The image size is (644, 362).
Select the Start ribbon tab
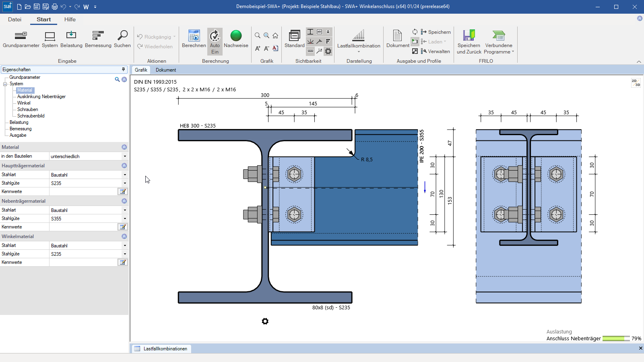44,19
